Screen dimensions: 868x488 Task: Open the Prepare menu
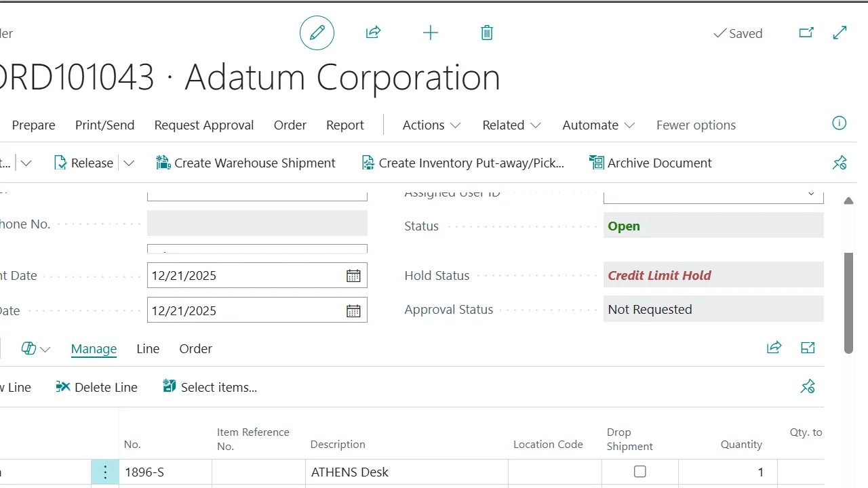point(34,125)
